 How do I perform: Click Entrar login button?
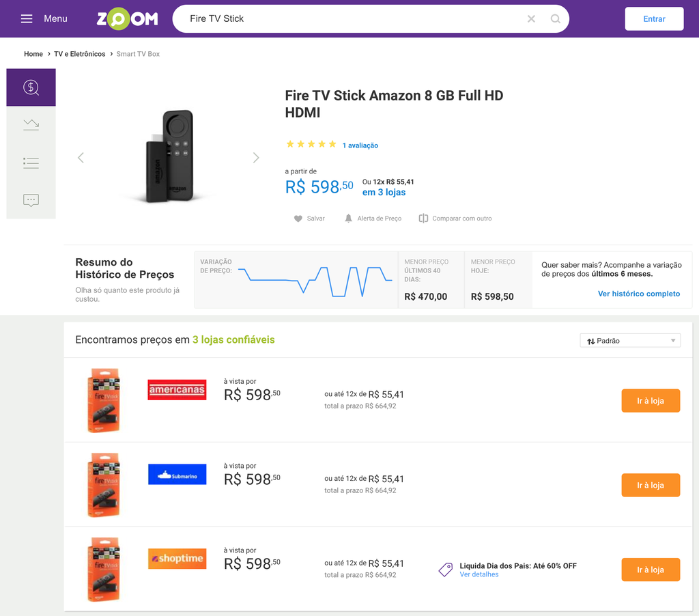point(654,19)
